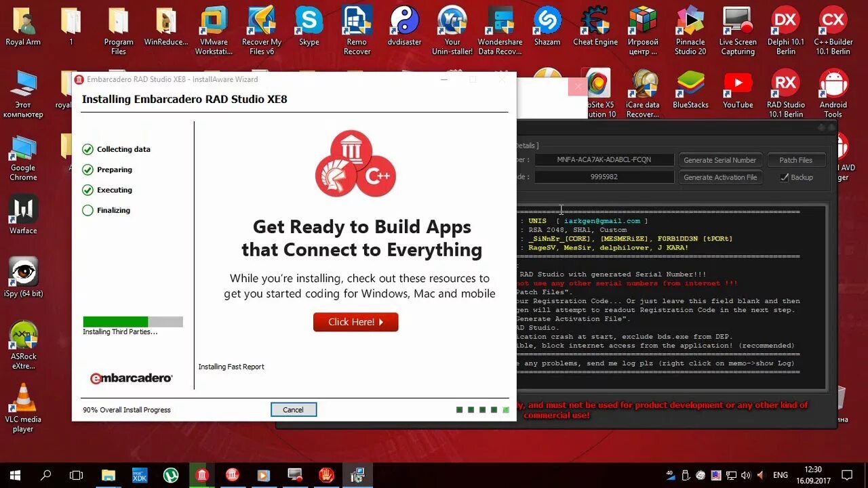The height and width of the screenshot is (488, 868).
Task: Open uTorrent from the taskbar
Action: tap(171, 475)
